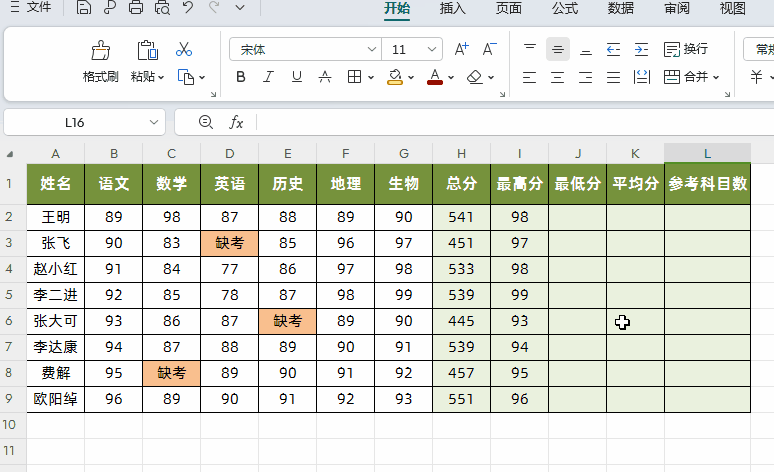Click the zoom magnifier in formula bar
The image size is (774, 472).
pyautogui.click(x=206, y=122)
